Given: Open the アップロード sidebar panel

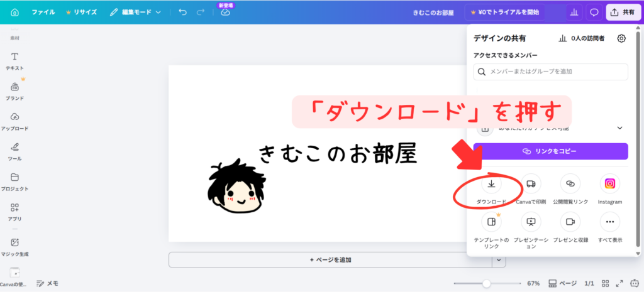Looking at the screenshot, I should (x=15, y=122).
